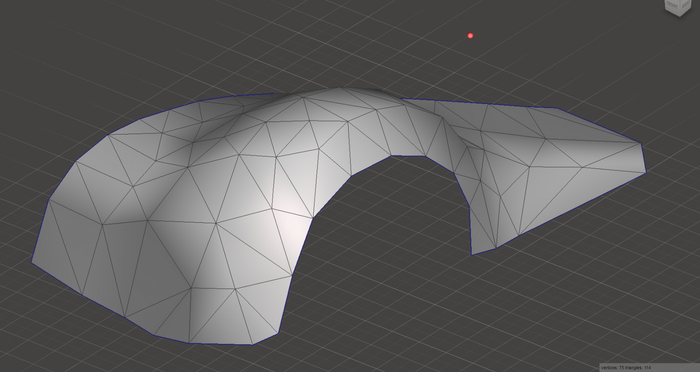Pick the topmost peak vertex of the arch
Viewport: 700px width, 372px height.
coord(340,88)
